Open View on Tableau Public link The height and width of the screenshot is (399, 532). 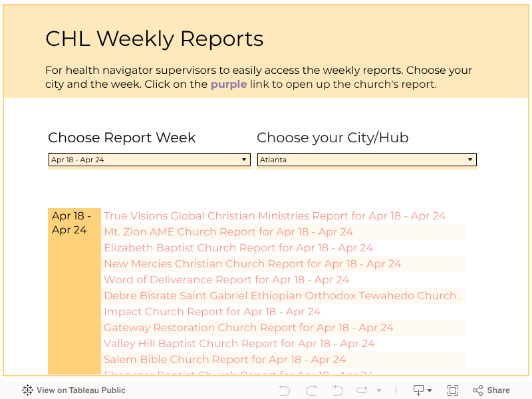pyautogui.click(x=80, y=390)
